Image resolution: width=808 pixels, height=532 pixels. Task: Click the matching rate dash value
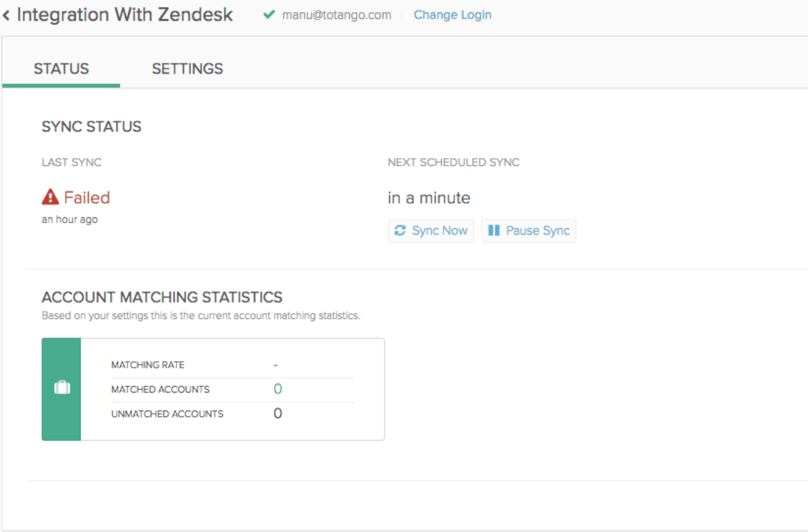click(276, 365)
